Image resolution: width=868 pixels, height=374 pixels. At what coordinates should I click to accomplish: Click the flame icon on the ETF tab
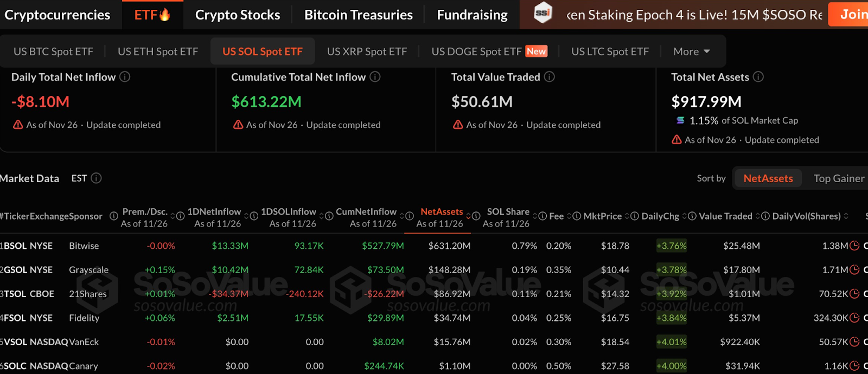click(x=165, y=15)
